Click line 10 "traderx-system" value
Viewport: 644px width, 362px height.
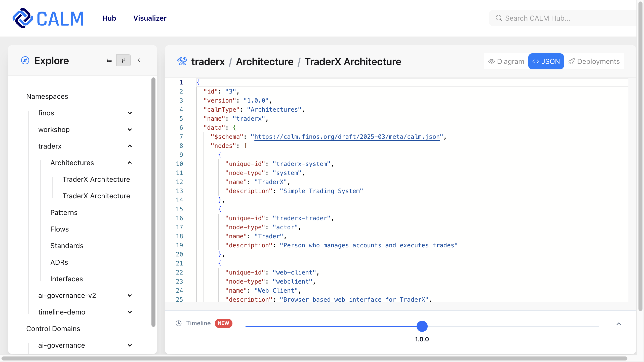tap(301, 164)
